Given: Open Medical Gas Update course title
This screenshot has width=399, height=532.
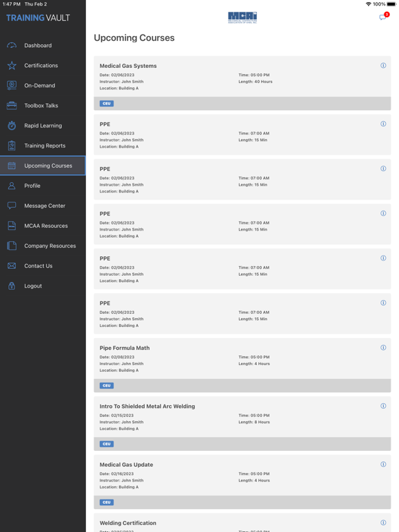Looking at the screenshot, I should point(126,465).
